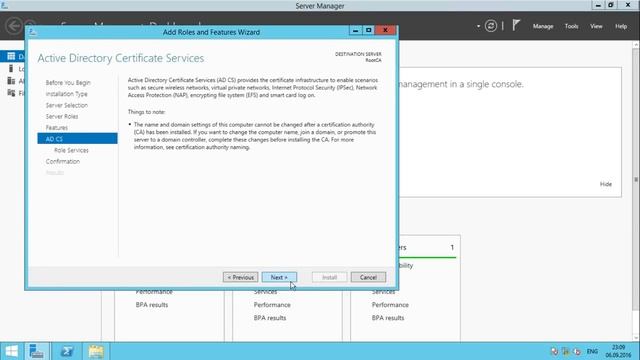Maximize the Add Roles and Features Wizard
Viewport: 640px width, 360px height.
pyautogui.click(x=369, y=31)
